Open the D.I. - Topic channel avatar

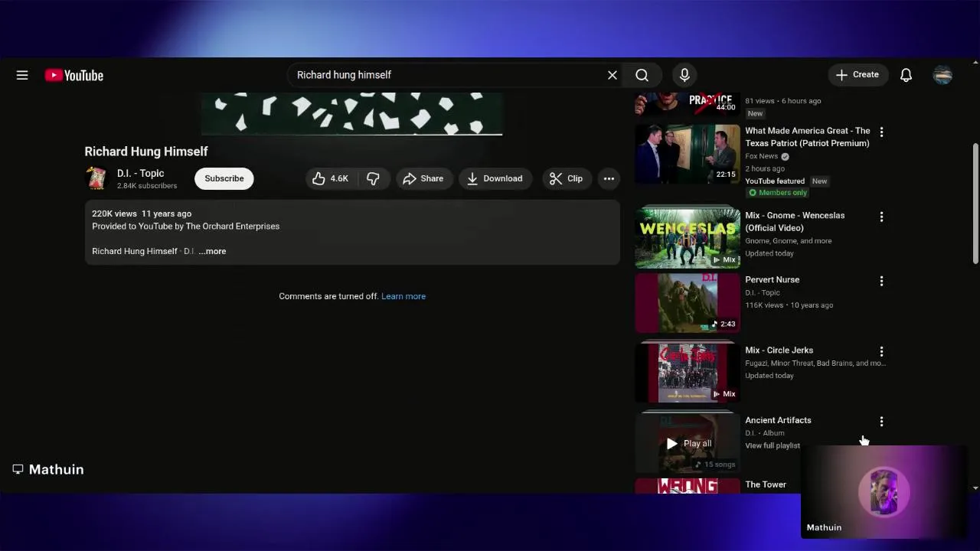(x=96, y=178)
